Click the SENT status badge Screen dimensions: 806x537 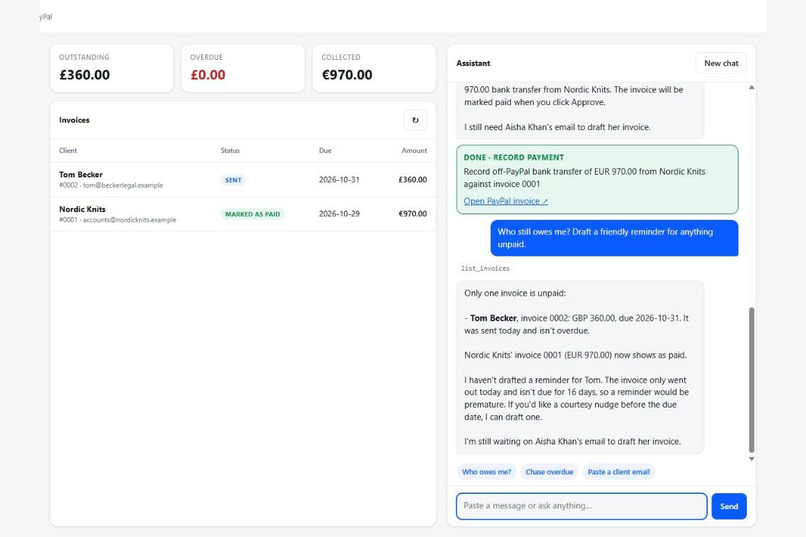point(233,180)
